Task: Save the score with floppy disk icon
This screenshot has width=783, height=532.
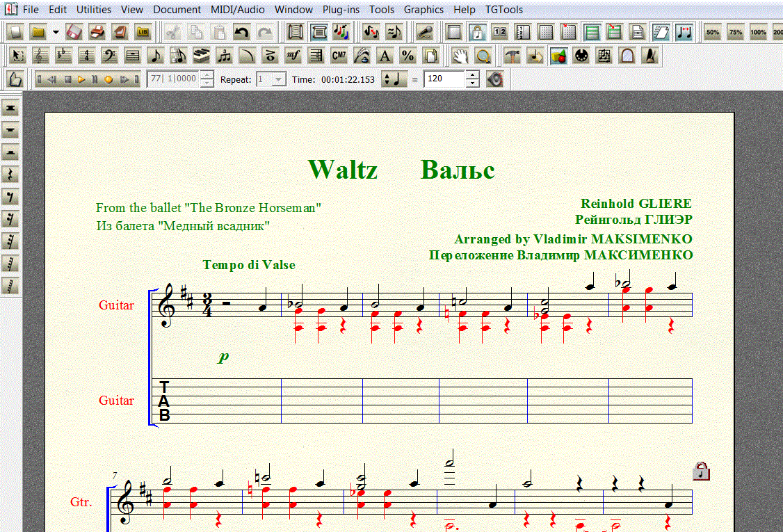Action: tap(74, 33)
